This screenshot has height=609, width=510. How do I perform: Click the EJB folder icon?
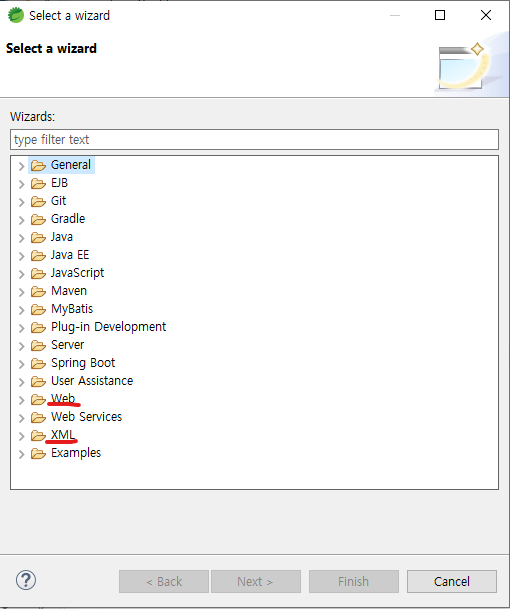38,183
